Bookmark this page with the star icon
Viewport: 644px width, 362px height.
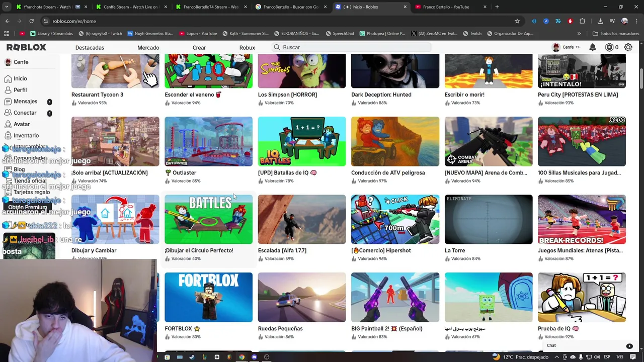pos(517,21)
